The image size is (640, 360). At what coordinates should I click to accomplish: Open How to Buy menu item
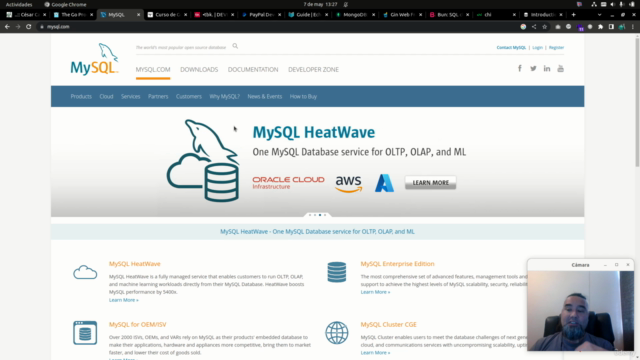coord(303,96)
